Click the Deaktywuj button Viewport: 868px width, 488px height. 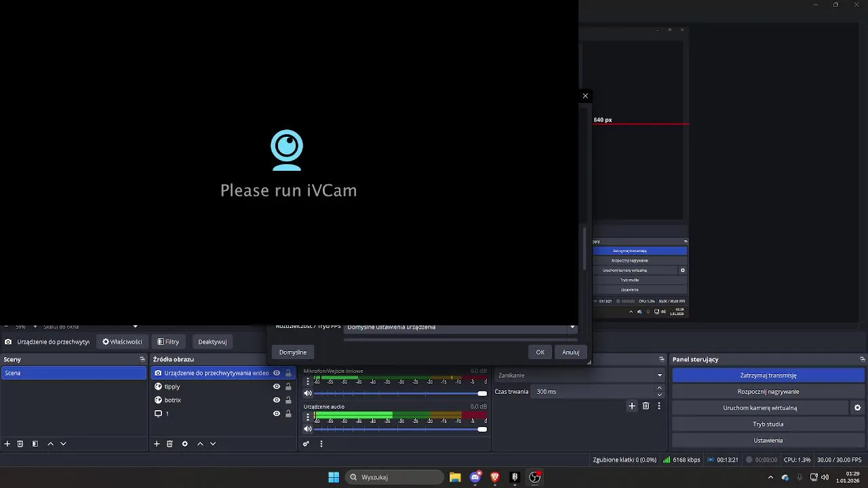pos(212,342)
